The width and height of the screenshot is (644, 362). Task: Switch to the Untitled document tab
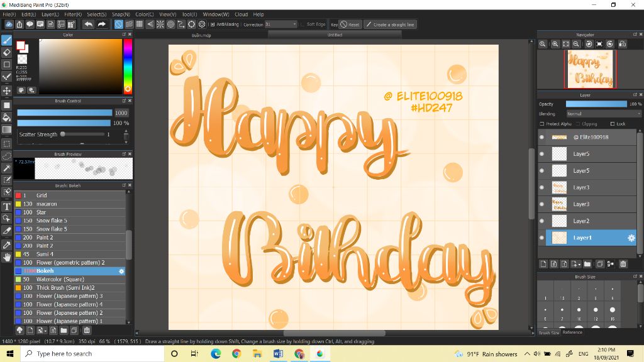pos(335,35)
